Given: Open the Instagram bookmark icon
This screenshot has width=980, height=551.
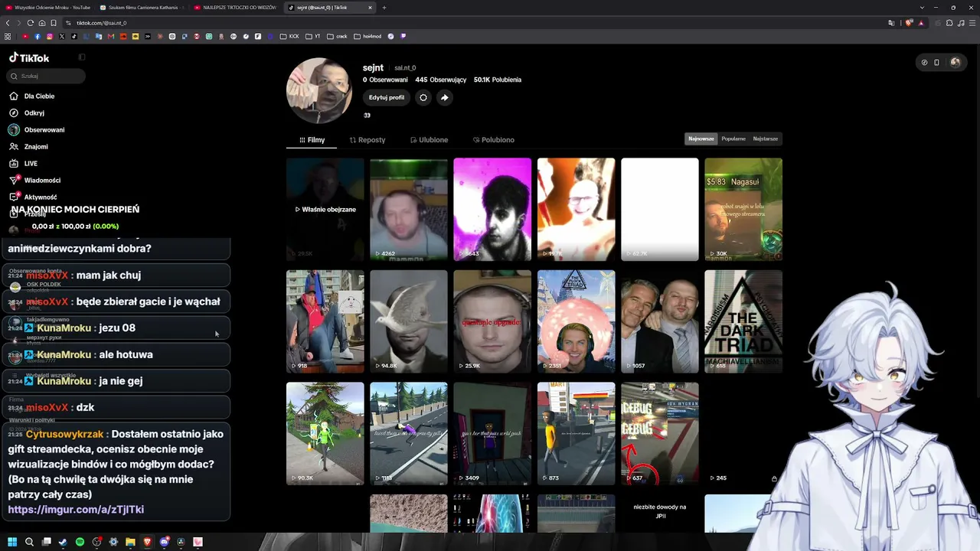Looking at the screenshot, I should point(50,36).
